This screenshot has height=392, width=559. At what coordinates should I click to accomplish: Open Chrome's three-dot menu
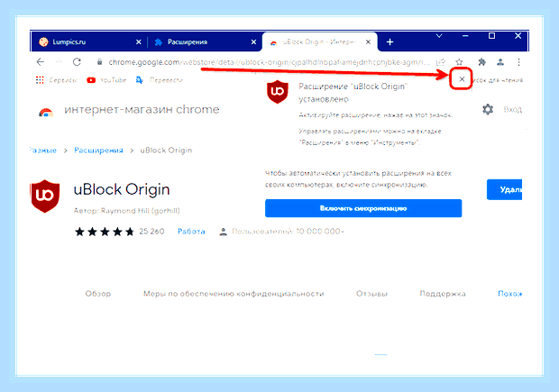tap(518, 62)
